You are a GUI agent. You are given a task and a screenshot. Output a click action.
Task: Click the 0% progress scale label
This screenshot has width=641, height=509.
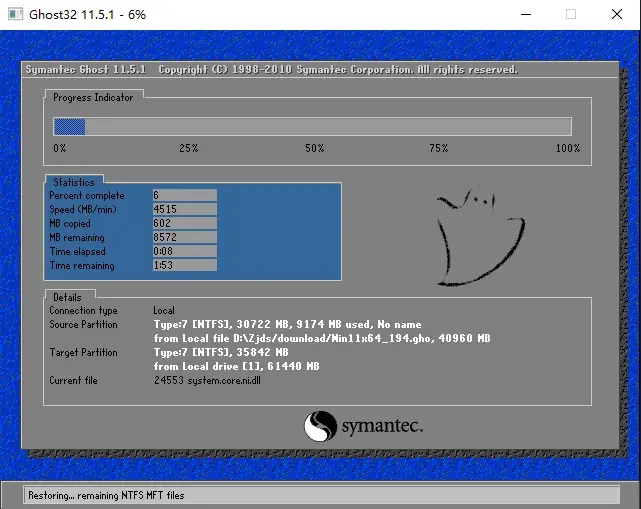60,148
